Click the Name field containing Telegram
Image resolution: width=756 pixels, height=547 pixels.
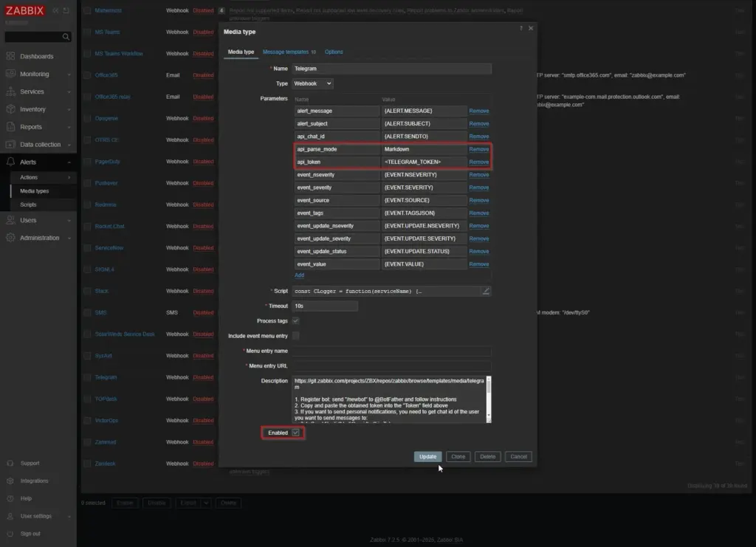(x=391, y=69)
